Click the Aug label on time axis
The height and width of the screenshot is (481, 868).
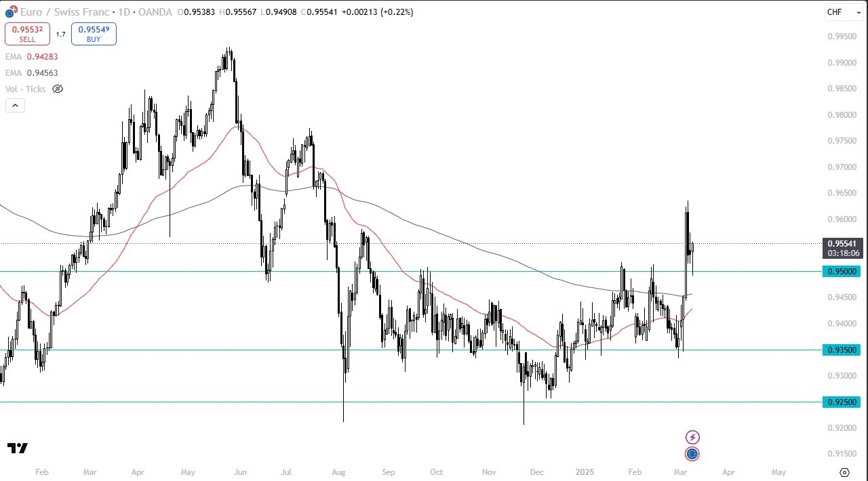[339, 472]
